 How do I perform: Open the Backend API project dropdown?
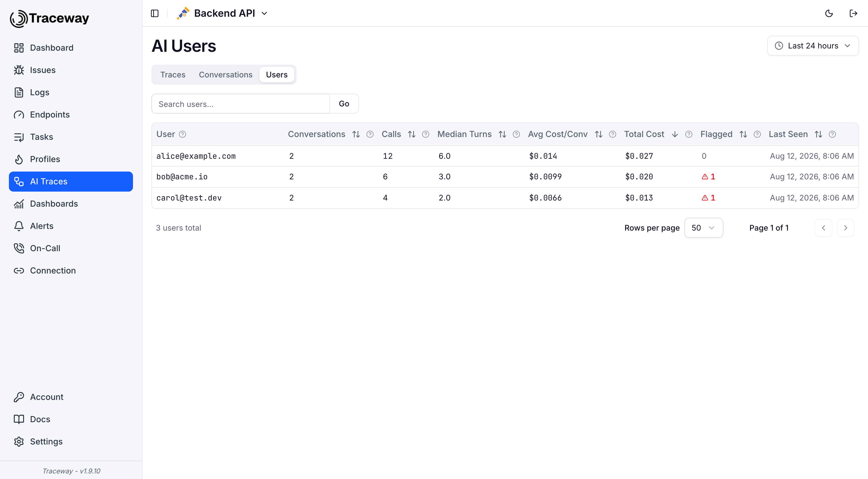pyautogui.click(x=222, y=13)
